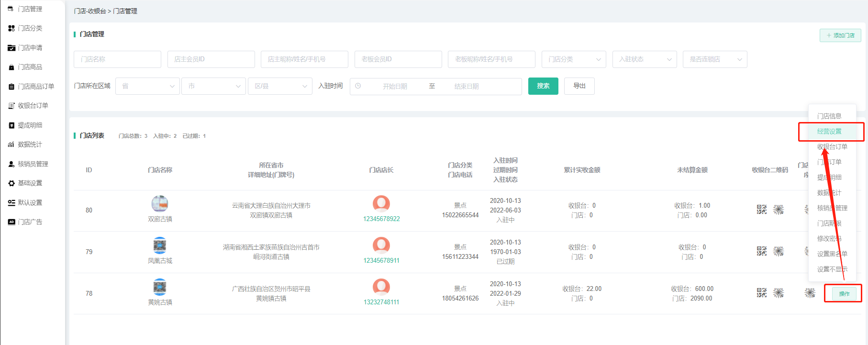Select 经营设置 from the operations menu
This screenshot has width=868, height=345.
click(x=829, y=132)
